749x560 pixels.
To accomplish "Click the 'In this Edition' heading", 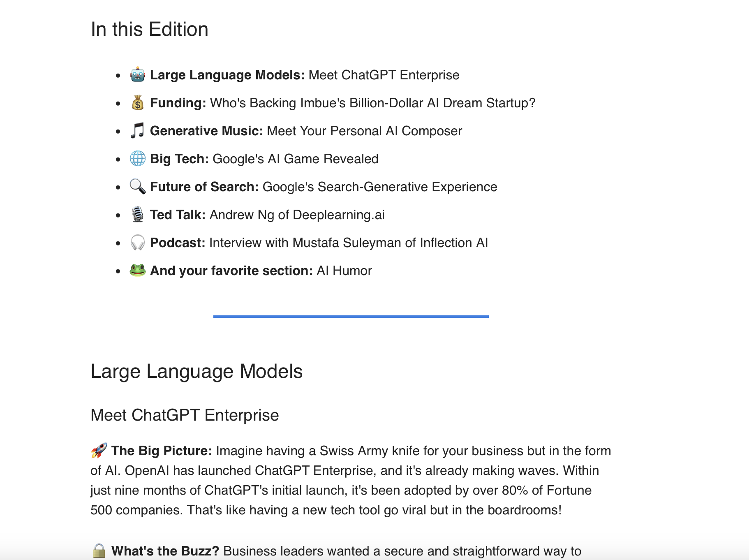I will pos(150,29).
